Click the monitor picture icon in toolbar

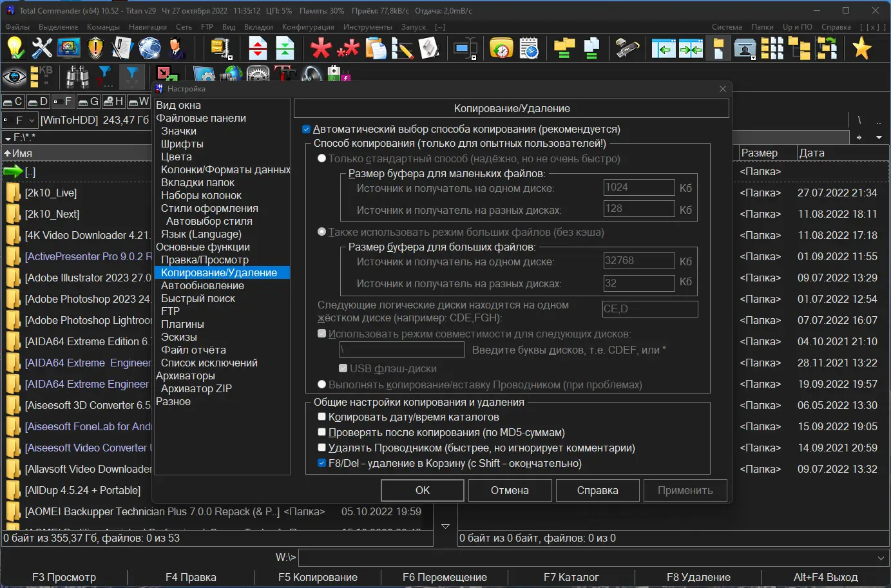pyautogui.click(x=68, y=48)
